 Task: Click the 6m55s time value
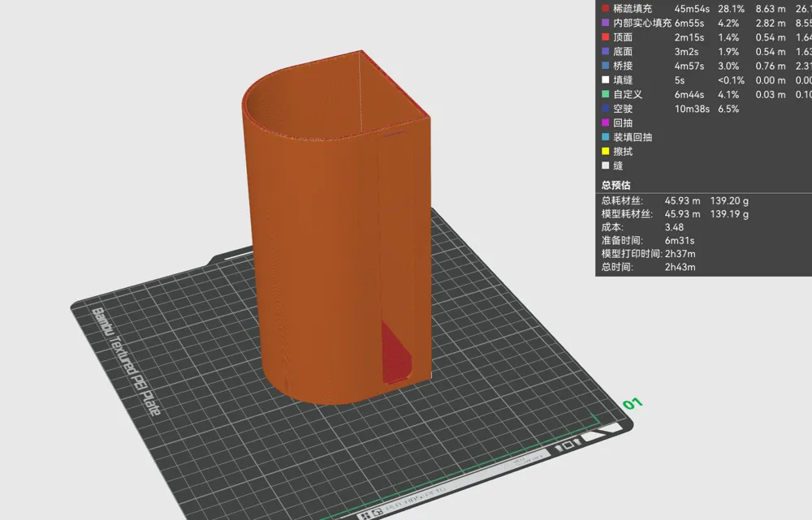tap(689, 24)
